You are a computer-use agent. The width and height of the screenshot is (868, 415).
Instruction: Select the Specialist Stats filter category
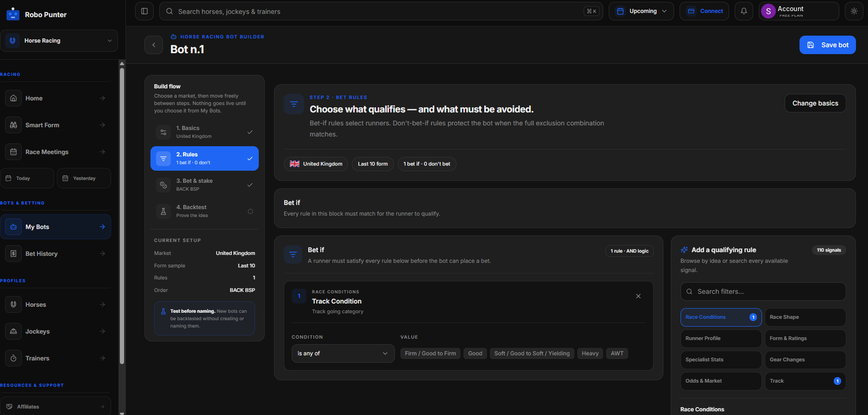[721, 360]
